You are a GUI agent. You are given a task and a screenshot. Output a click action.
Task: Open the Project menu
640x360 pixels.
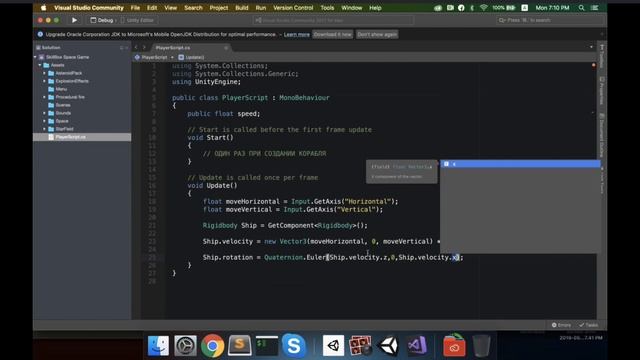pos(219,8)
